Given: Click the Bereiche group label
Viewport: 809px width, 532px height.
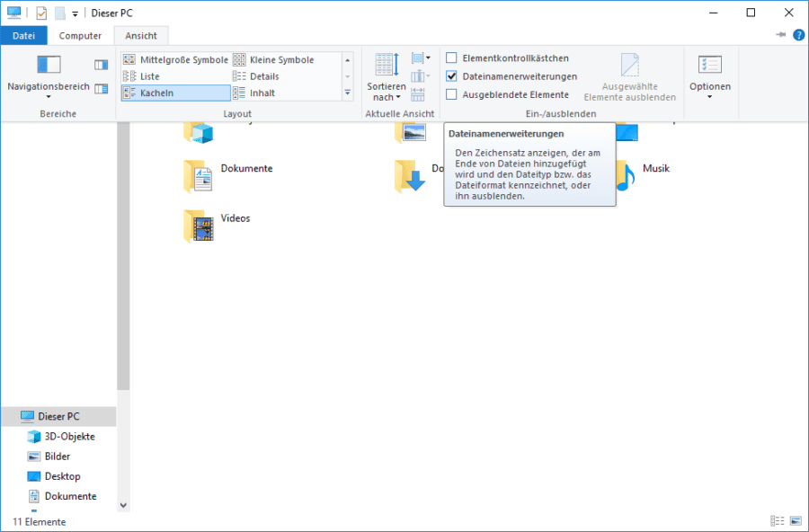Looking at the screenshot, I should [x=58, y=113].
